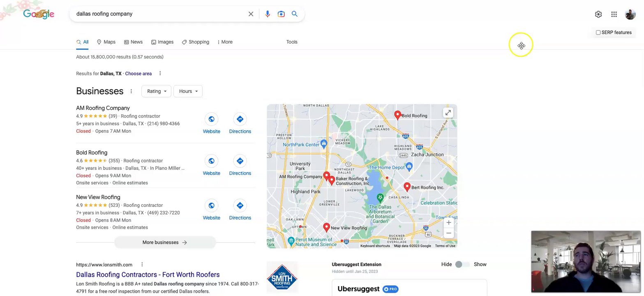The height and width of the screenshot is (296, 644).
Task: Click the Baker Roofing & Construction map pin
Action: pos(332,180)
